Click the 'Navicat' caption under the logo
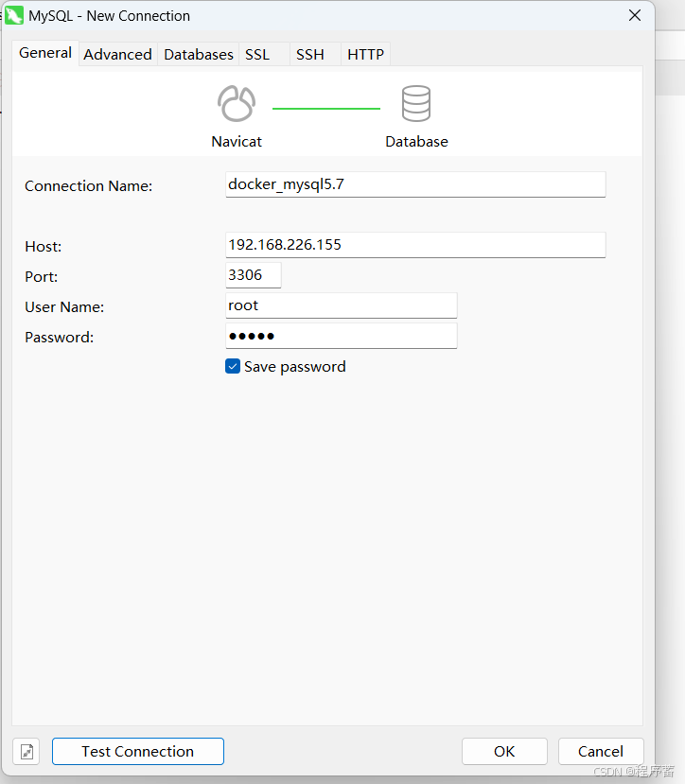This screenshot has width=685, height=784. (237, 142)
